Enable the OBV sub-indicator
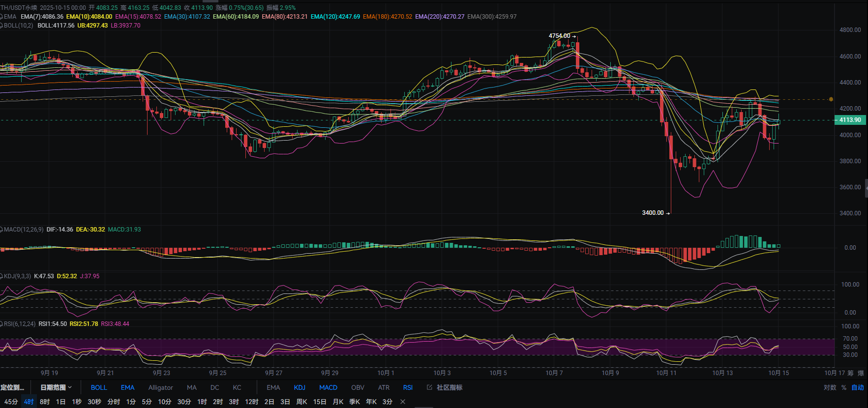This screenshot has width=868, height=408. tap(358, 387)
